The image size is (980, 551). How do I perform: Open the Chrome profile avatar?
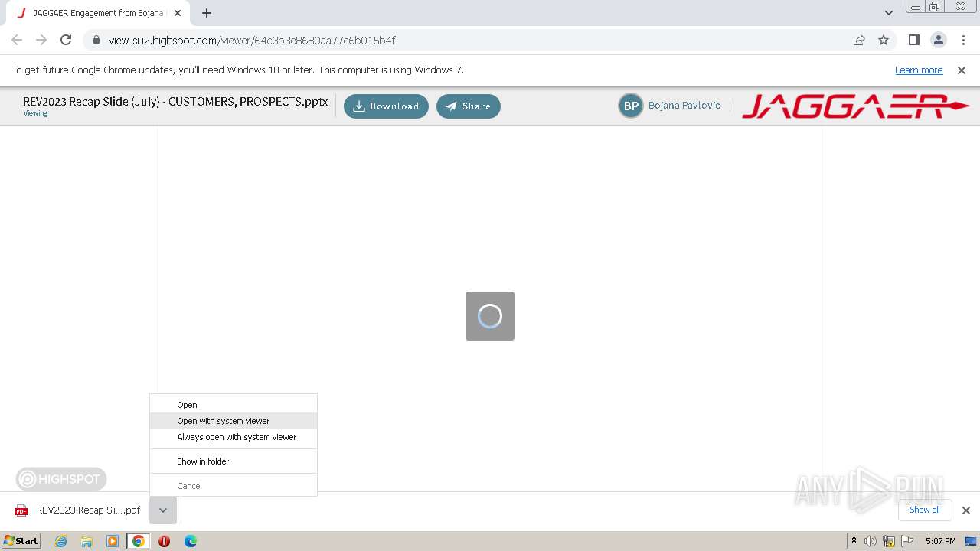(938, 40)
